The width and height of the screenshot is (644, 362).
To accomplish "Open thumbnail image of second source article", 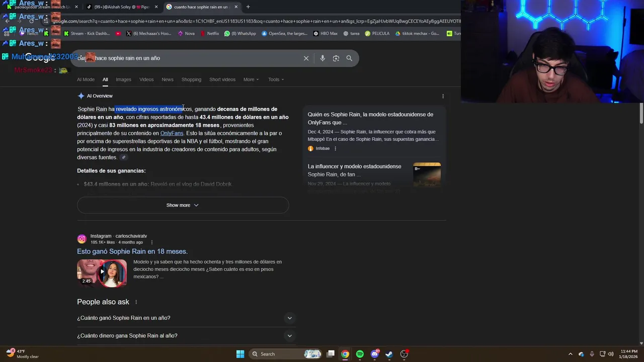I will click(427, 175).
